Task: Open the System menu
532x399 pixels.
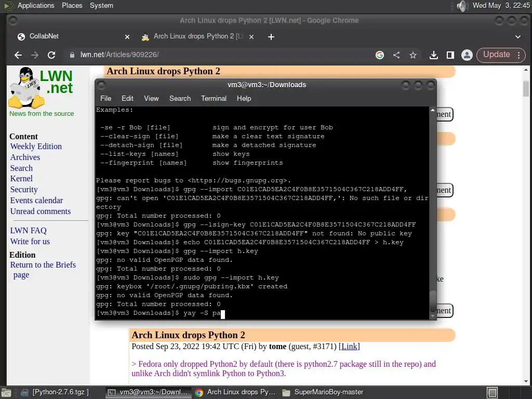Action: [101, 5]
